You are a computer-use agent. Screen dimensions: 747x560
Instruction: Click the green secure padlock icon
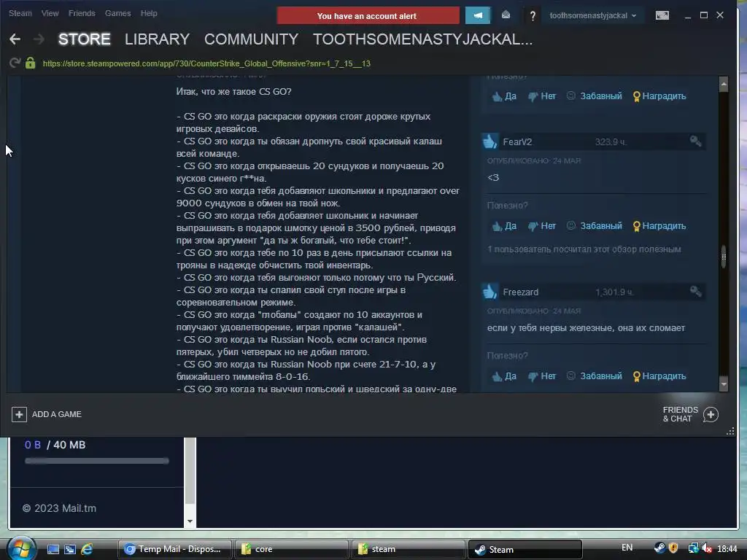point(31,63)
